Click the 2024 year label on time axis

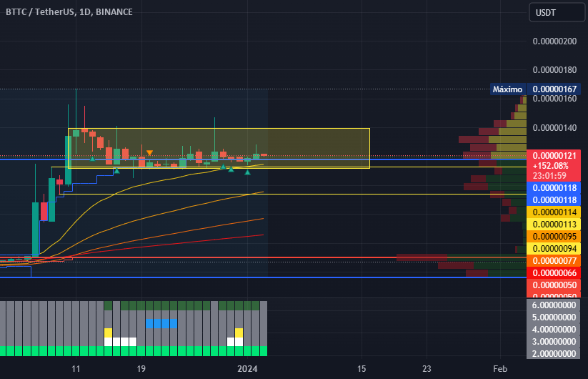[x=247, y=369]
